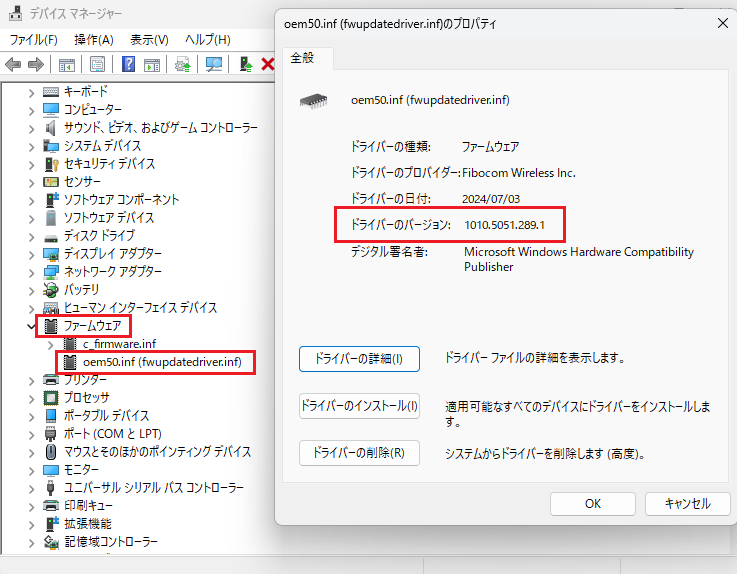Screen dimensions: 737x574
Task: Select the ソフトウェア デバイス row
Action: pyautogui.click(x=109, y=218)
